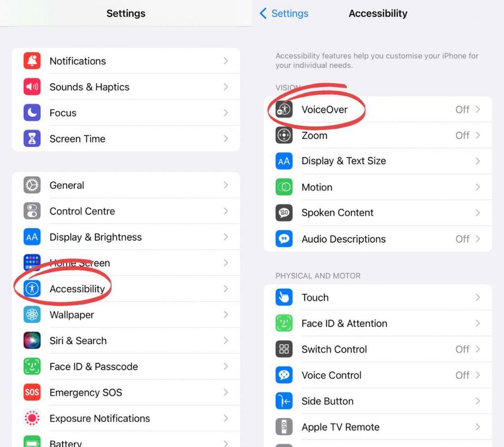
Task: Tap the Siri & Search icon
Action: click(32, 341)
